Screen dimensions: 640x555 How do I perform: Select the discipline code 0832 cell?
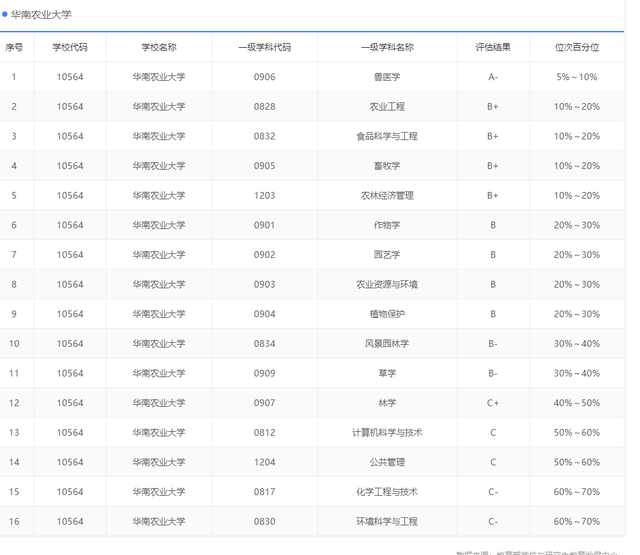[264, 136]
